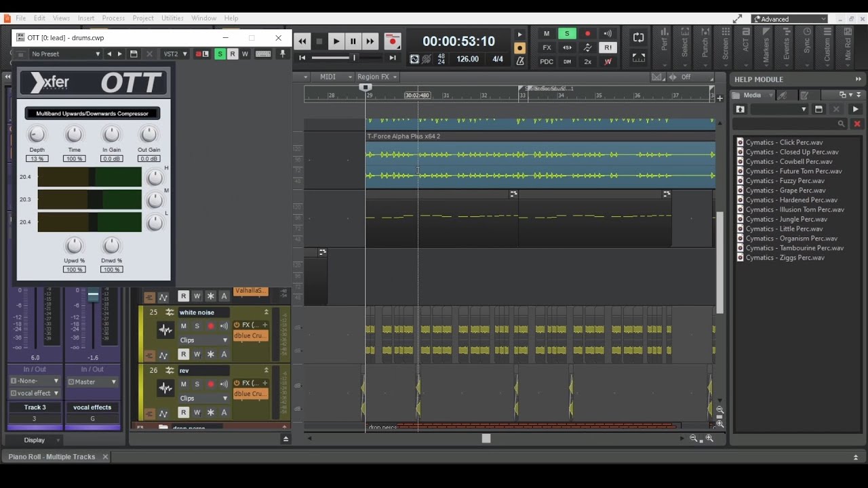Toggle global arm in Mix module

tap(587, 34)
